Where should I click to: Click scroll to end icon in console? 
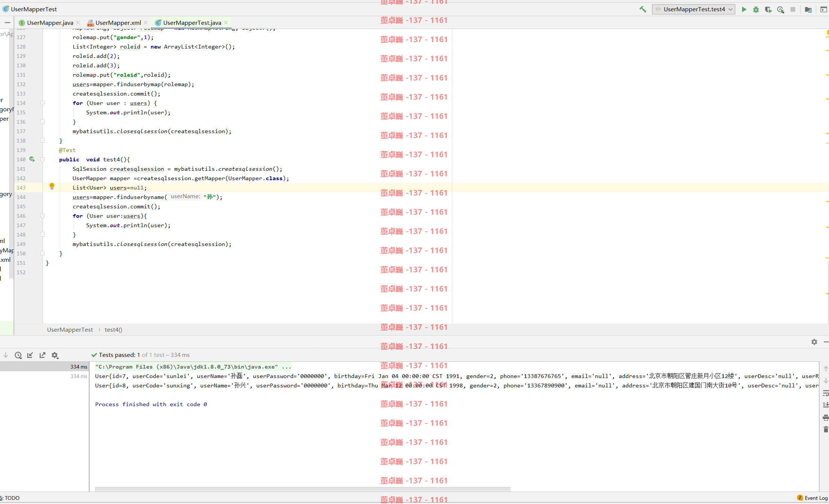click(x=826, y=405)
